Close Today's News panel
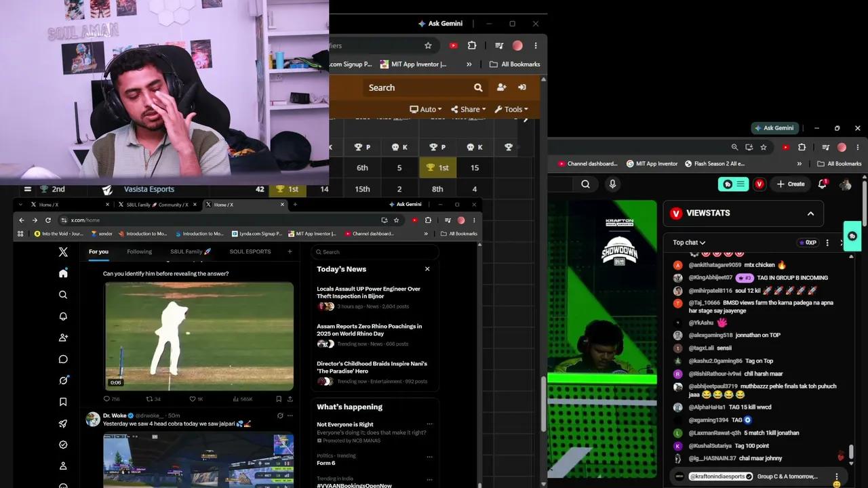This screenshot has width=868, height=488. pyautogui.click(x=427, y=269)
